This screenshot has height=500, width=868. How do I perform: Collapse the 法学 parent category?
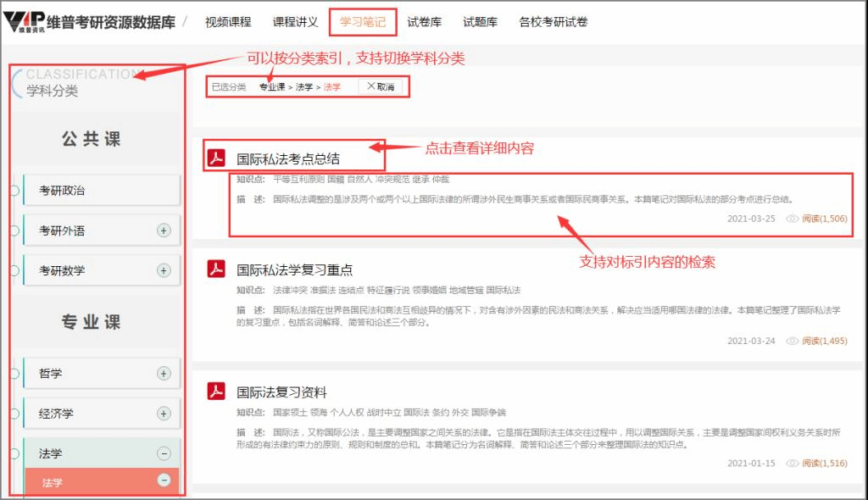pyautogui.click(x=164, y=453)
